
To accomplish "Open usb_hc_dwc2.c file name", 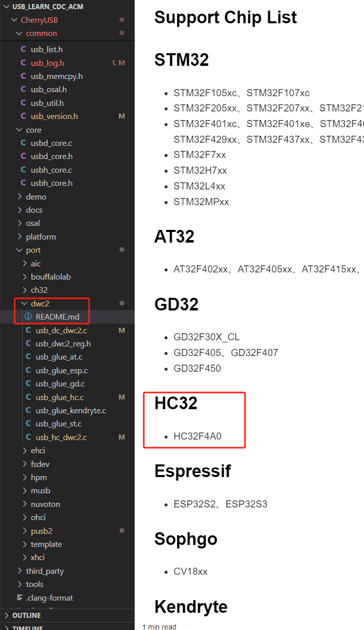I will [61, 437].
